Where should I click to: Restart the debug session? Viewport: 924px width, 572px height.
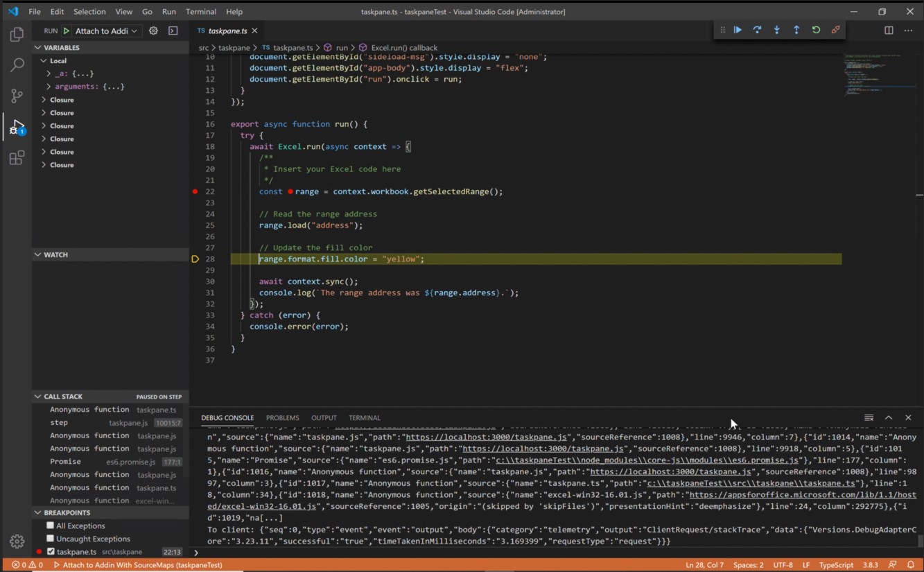click(x=816, y=30)
